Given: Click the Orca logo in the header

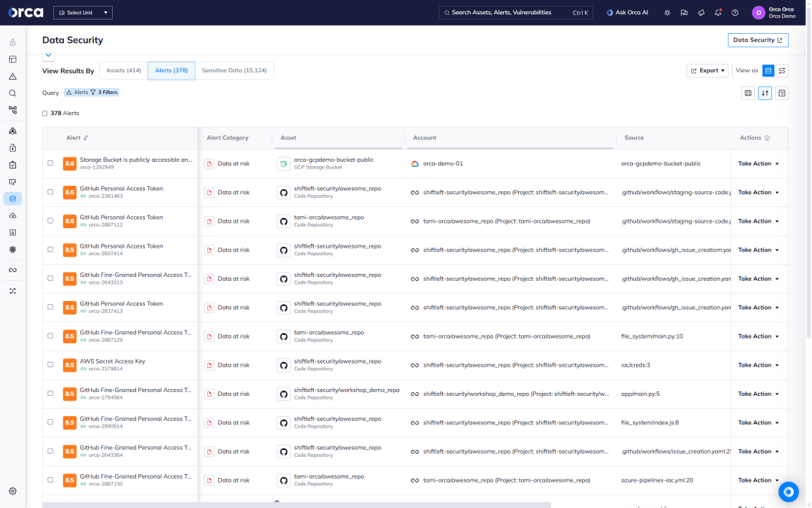Looking at the screenshot, I should click(26, 13).
